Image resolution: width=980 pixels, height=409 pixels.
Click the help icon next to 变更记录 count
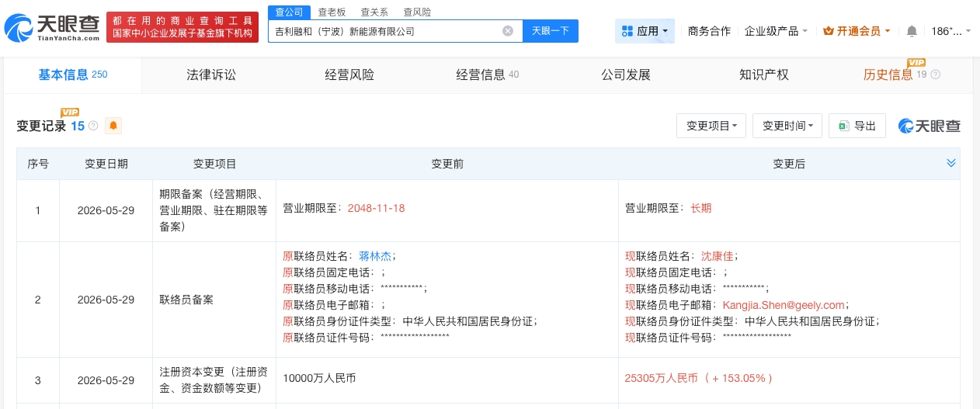pos(93,126)
